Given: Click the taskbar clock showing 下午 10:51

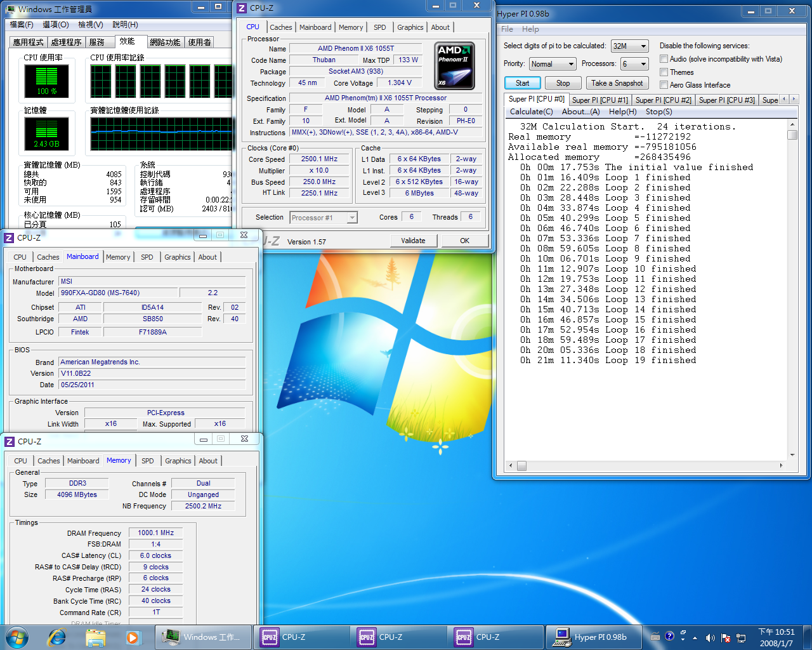Looking at the screenshot, I should click(x=776, y=637).
